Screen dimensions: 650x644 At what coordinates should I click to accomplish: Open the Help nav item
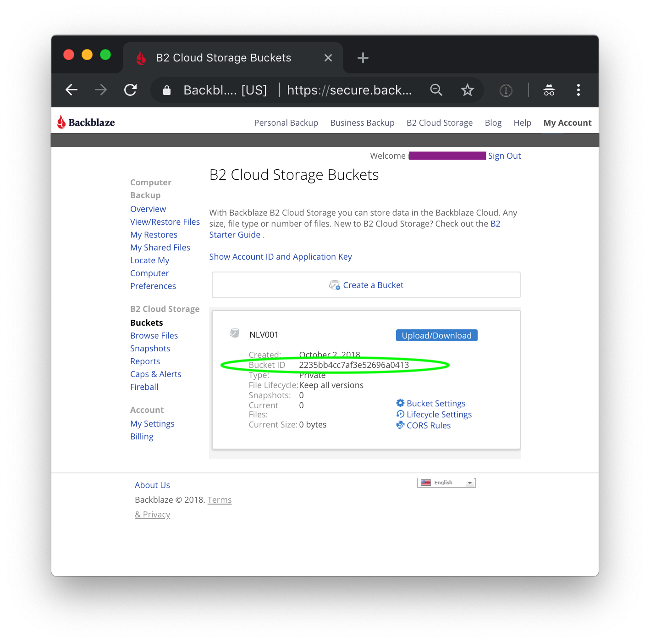click(522, 123)
